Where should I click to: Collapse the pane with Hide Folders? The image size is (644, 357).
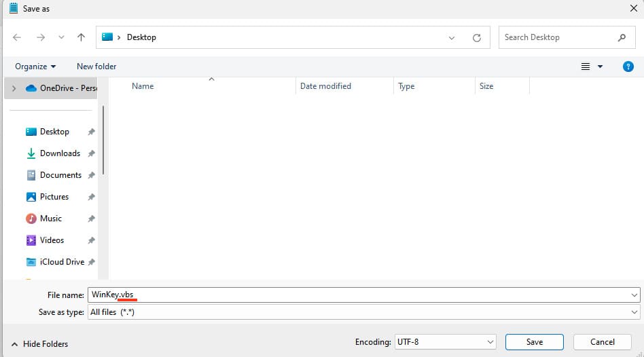point(40,344)
